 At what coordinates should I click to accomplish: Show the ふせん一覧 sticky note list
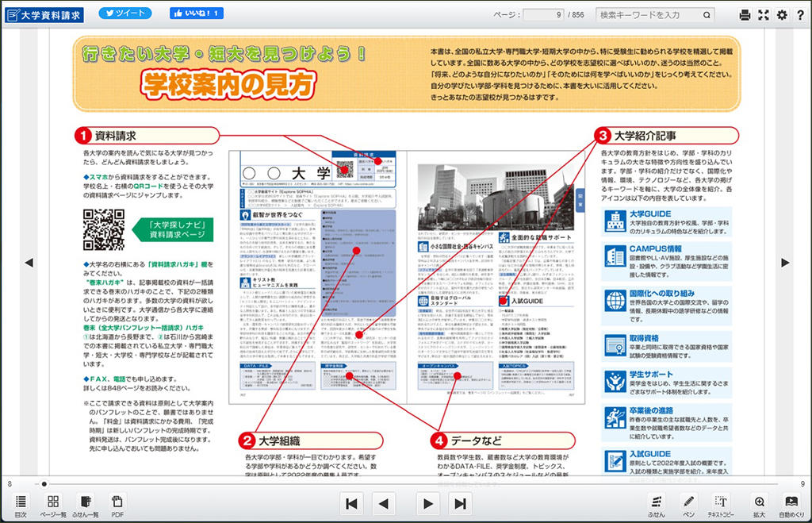[x=85, y=504]
